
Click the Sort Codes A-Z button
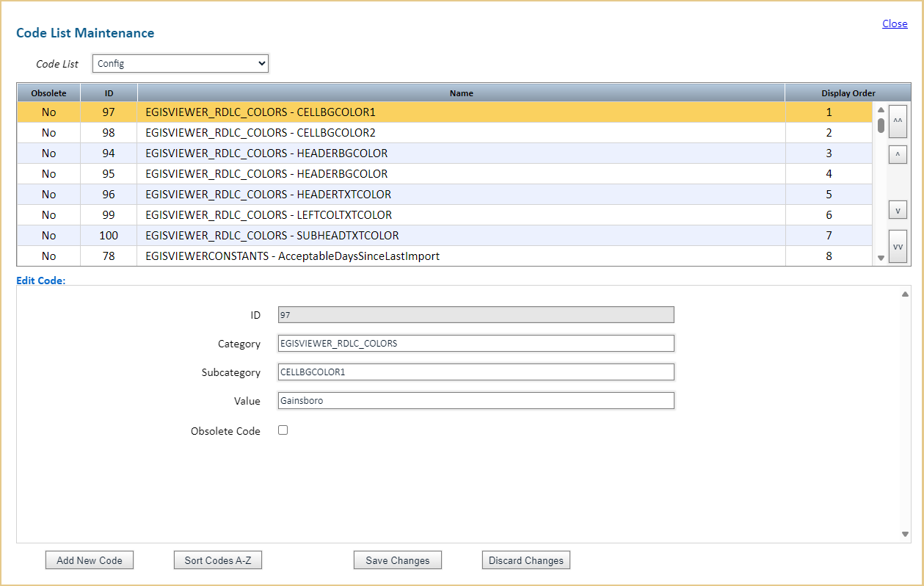point(217,560)
